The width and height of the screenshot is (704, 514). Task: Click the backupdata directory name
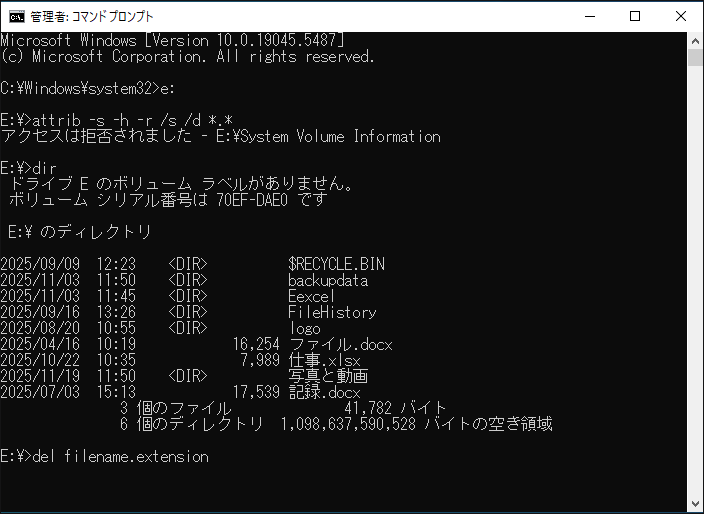pyautogui.click(x=328, y=281)
